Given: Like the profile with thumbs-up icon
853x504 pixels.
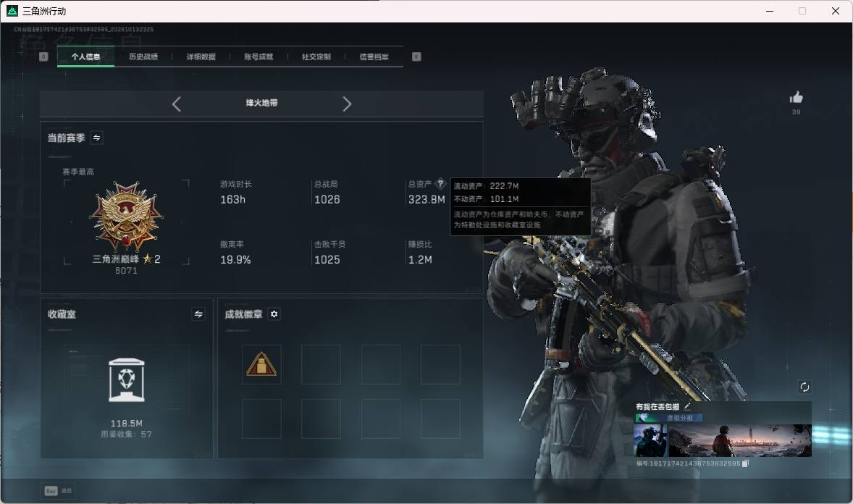Looking at the screenshot, I should (797, 98).
